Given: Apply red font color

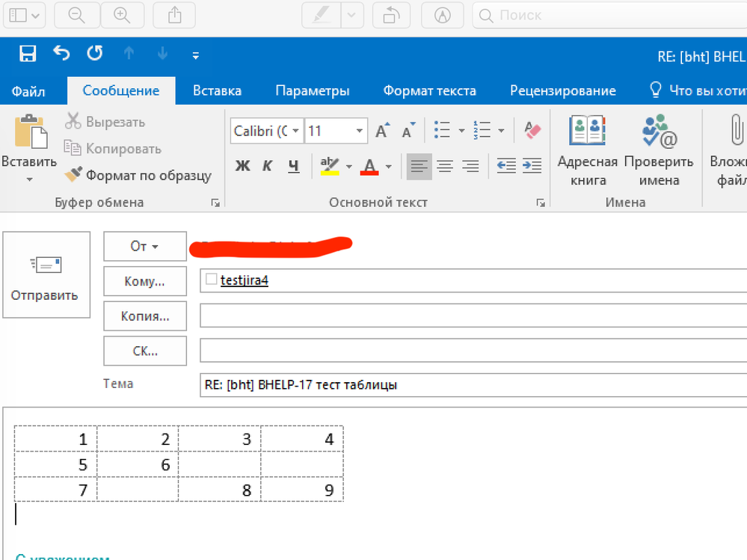Looking at the screenshot, I should point(369,166).
